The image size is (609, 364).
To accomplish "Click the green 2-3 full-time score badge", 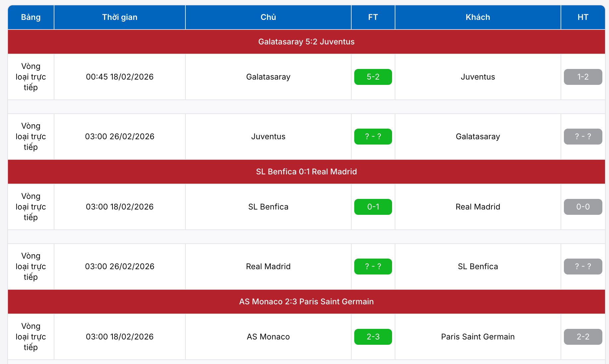I will 373,337.
